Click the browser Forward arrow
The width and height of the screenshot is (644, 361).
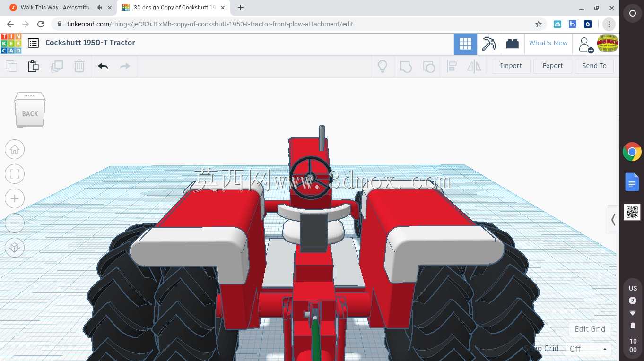(26, 24)
